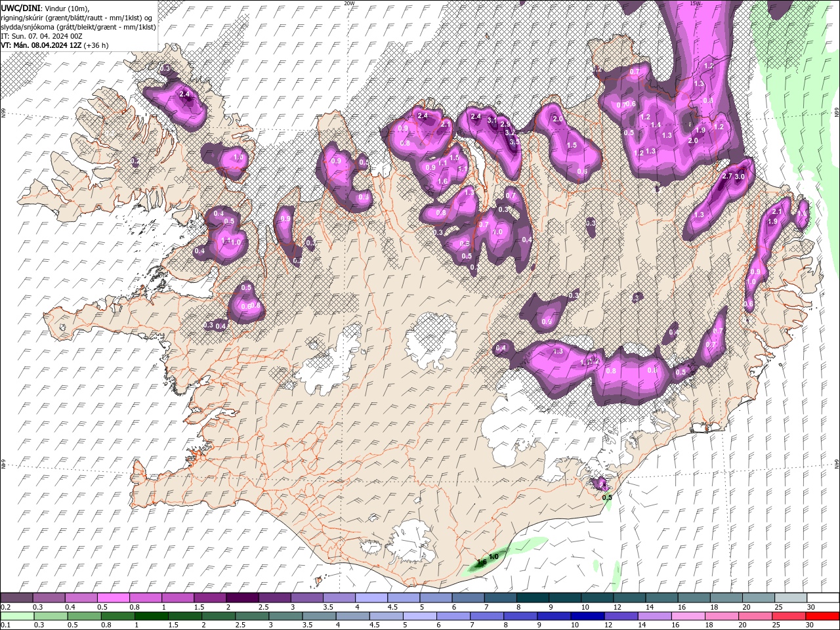Click the bold UWC/DINI title text
The height and width of the screenshot is (630, 840).
(20, 8)
